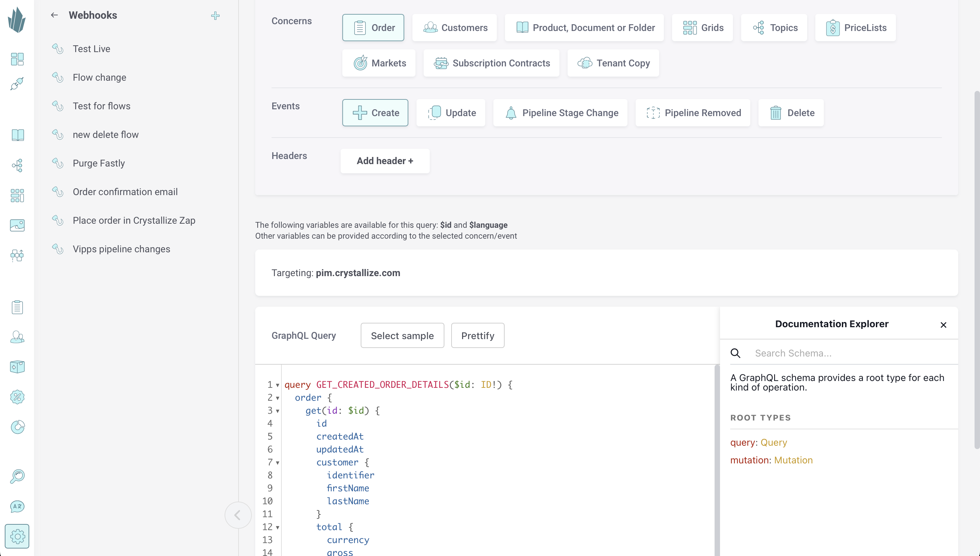Image resolution: width=980 pixels, height=556 pixels.
Task: Open the catalogue book icon in sidebar
Action: coord(17,135)
